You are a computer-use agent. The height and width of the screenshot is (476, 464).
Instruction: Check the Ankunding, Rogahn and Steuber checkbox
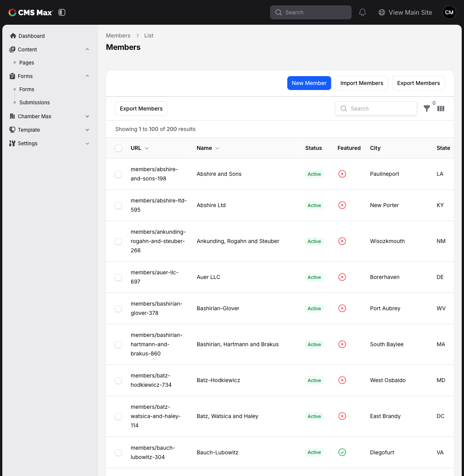pyautogui.click(x=118, y=241)
